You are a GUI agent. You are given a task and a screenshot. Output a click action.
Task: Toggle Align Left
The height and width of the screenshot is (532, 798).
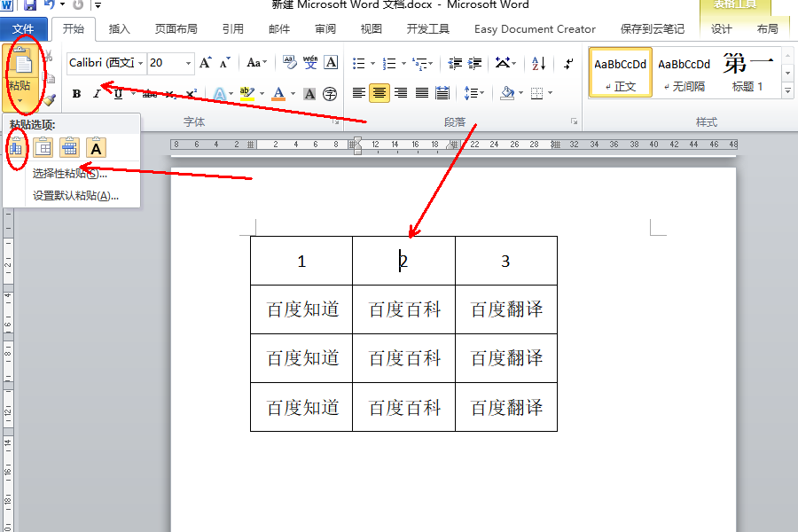pyautogui.click(x=358, y=93)
